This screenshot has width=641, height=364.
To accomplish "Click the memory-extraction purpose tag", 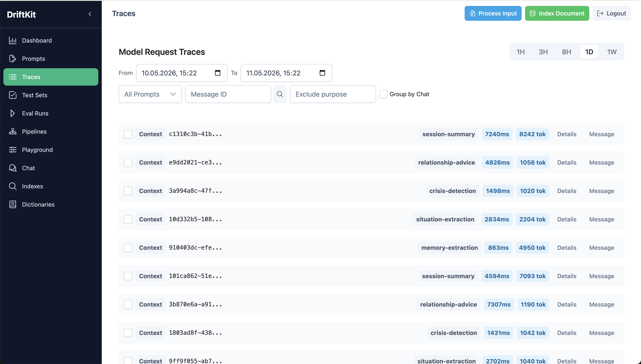I will (449, 248).
